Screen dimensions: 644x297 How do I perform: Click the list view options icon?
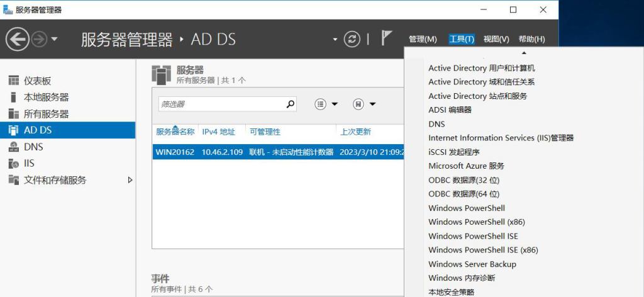point(320,104)
